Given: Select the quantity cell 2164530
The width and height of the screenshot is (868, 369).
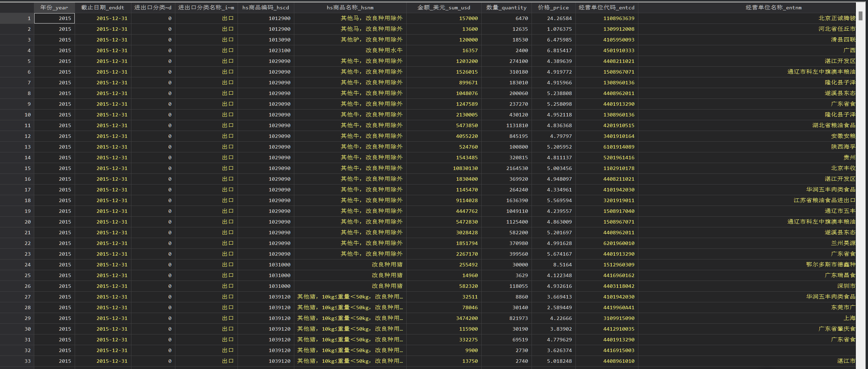Looking at the screenshot, I should point(506,168).
